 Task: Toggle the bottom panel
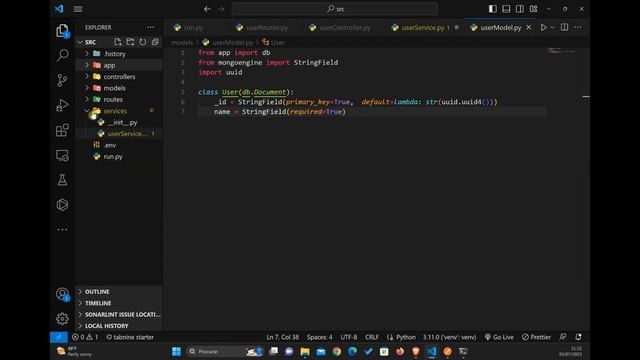pos(506,9)
